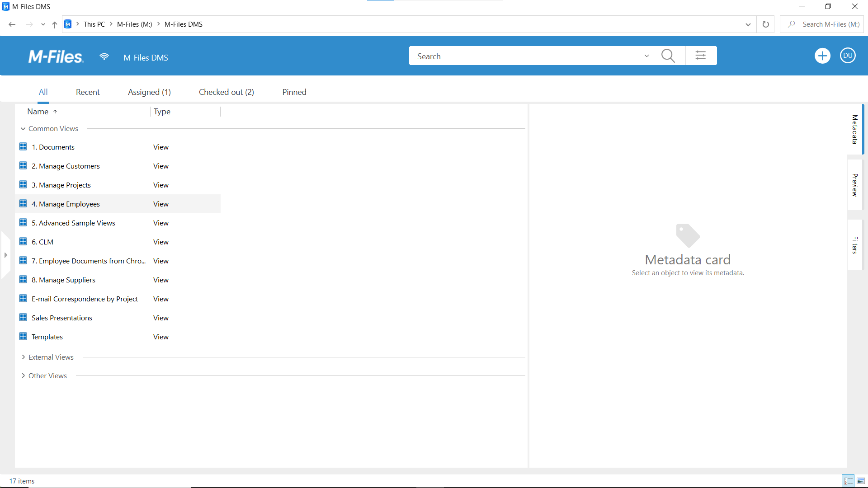
Task: Open the address bar history dropdown
Action: (x=748, y=24)
